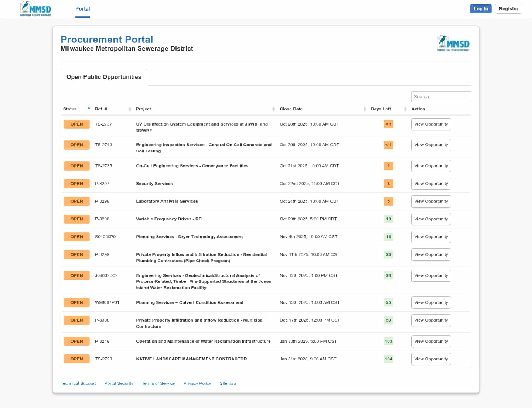Sort by Ref. # column arrows
Viewport: 532px width, 408px height.
(x=130, y=109)
